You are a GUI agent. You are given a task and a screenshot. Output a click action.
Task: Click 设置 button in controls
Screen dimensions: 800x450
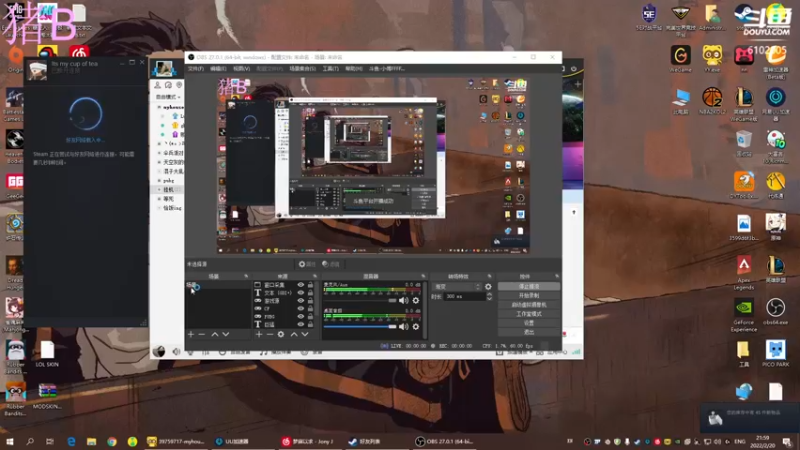point(529,323)
